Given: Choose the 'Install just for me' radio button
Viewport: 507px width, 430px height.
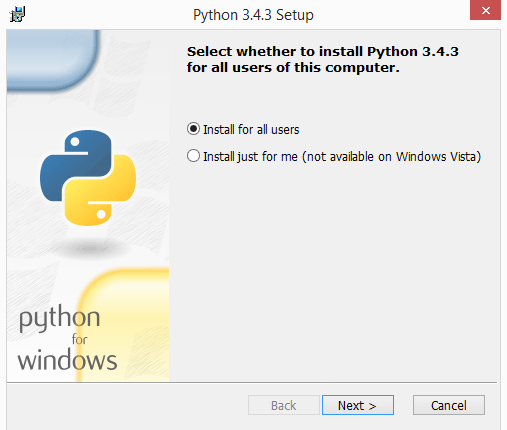Looking at the screenshot, I should click(193, 156).
